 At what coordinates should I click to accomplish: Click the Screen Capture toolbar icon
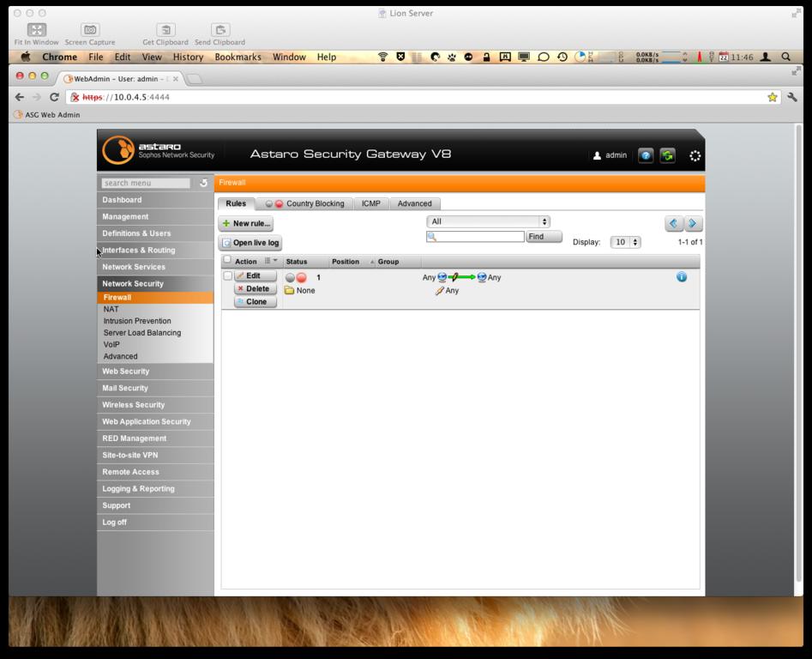(x=90, y=29)
